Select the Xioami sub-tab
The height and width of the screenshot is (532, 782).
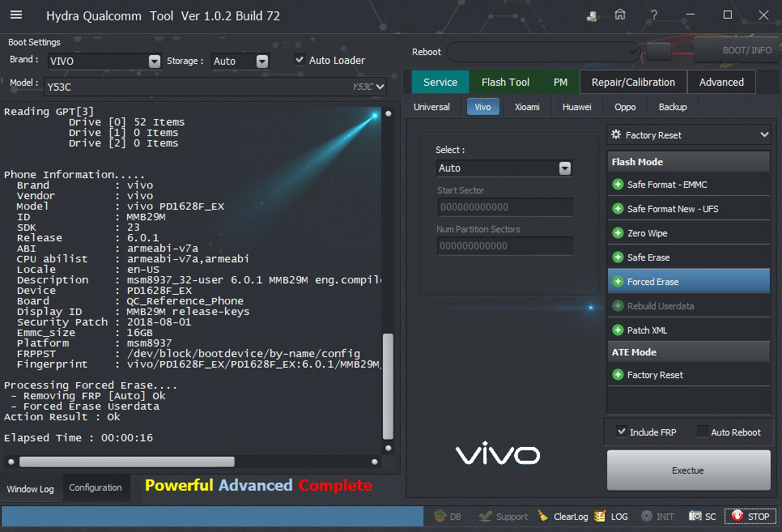(x=527, y=107)
